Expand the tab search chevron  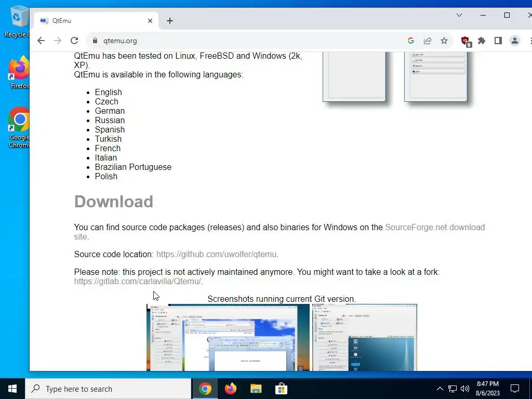(459, 15)
